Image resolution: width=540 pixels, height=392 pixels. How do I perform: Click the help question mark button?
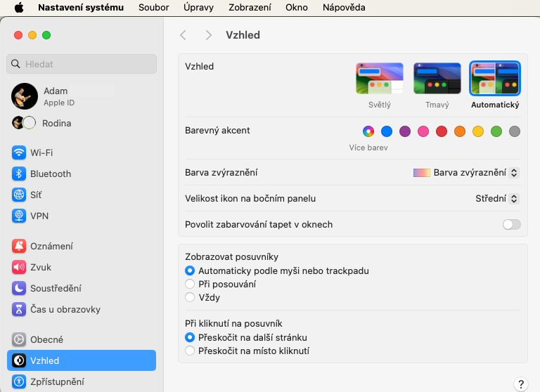click(520, 384)
